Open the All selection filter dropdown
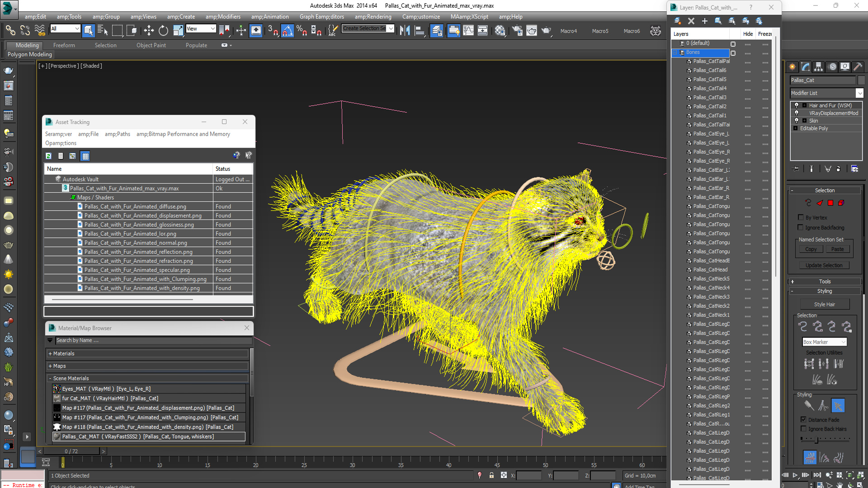This screenshot has height=488, width=868. (65, 28)
